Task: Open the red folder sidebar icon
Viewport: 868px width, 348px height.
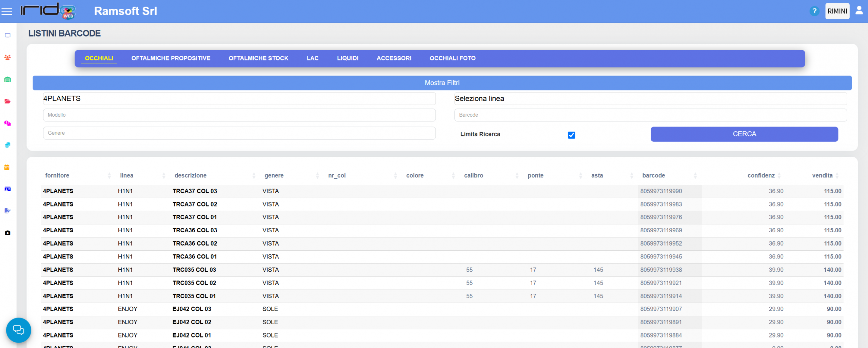Action: [7, 101]
